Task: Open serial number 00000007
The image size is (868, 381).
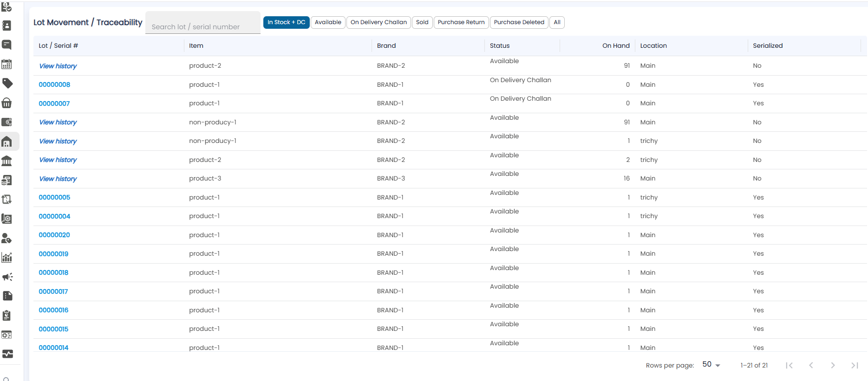Action: pyautogui.click(x=54, y=103)
